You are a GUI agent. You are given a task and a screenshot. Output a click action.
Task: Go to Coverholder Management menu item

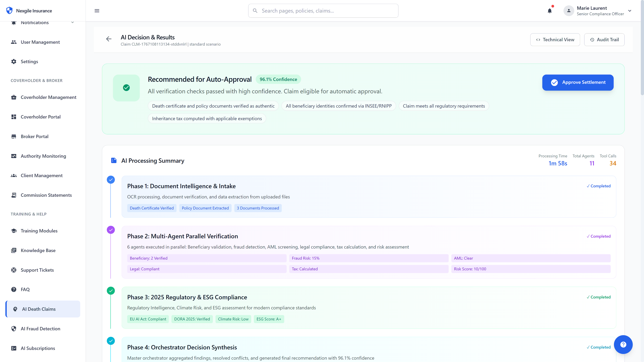[48, 97]
